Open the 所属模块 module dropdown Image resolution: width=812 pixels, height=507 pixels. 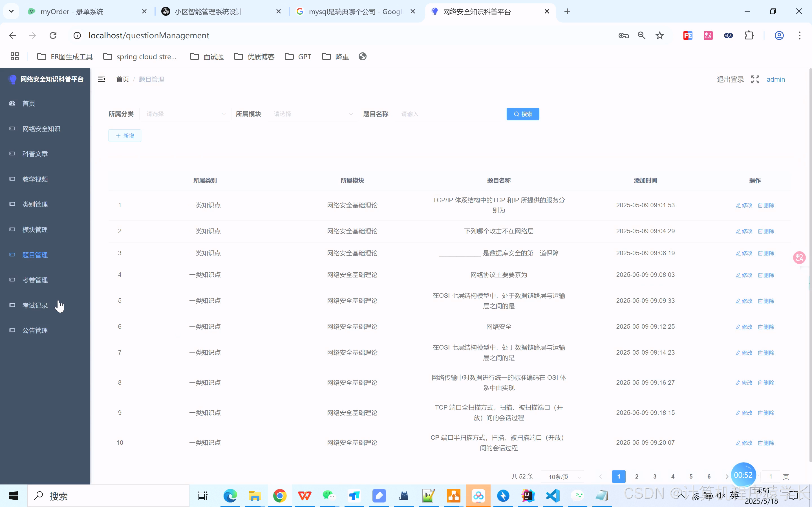tap(313, 114)
